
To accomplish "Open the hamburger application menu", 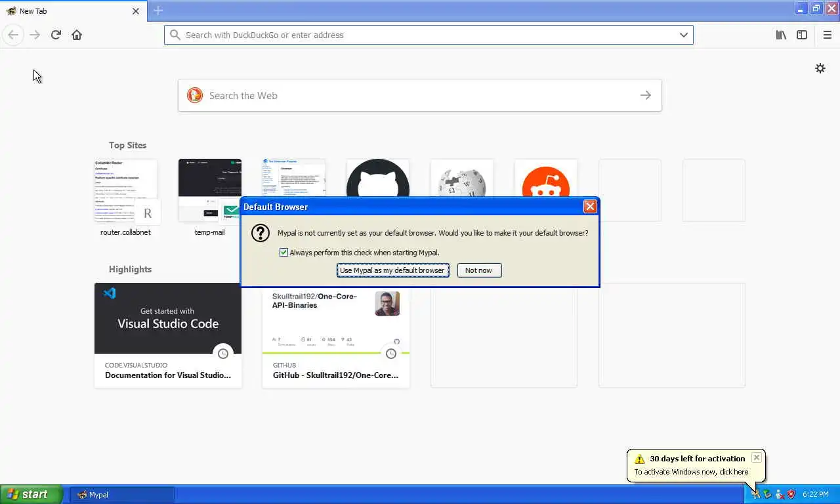I will (827, 35).
